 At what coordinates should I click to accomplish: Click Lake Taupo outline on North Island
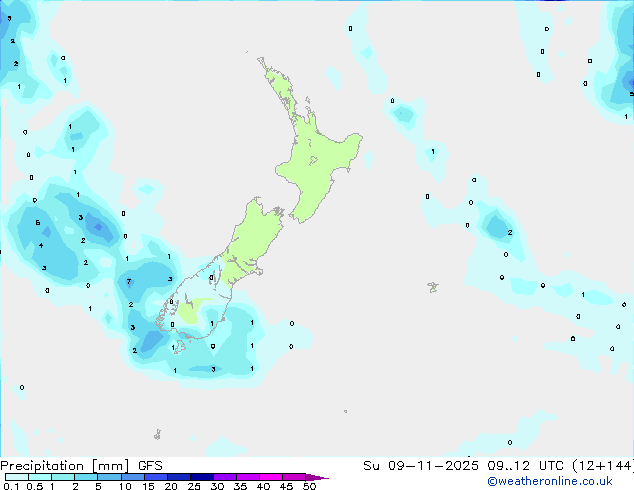313,161
